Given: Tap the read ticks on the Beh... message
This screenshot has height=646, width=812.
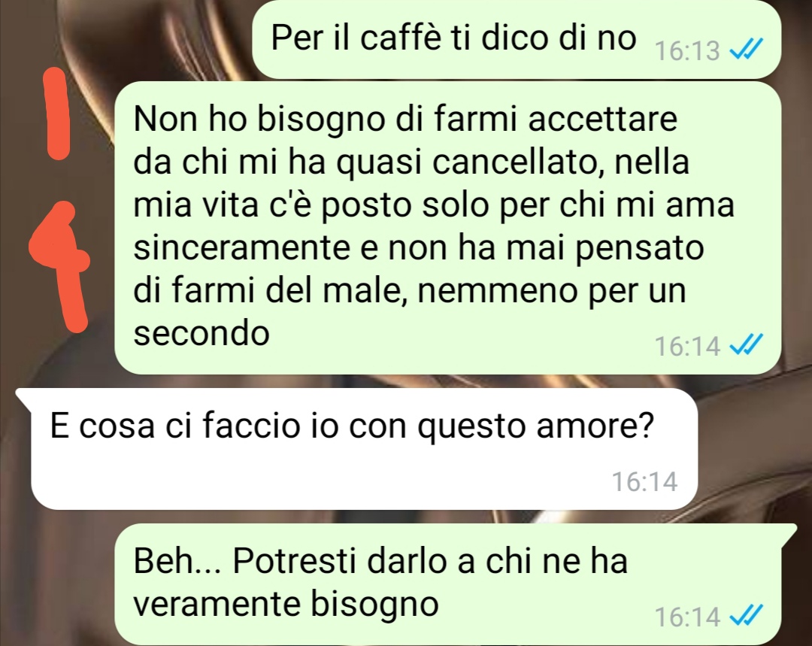Looking at the screenshot, I should 746,616.
